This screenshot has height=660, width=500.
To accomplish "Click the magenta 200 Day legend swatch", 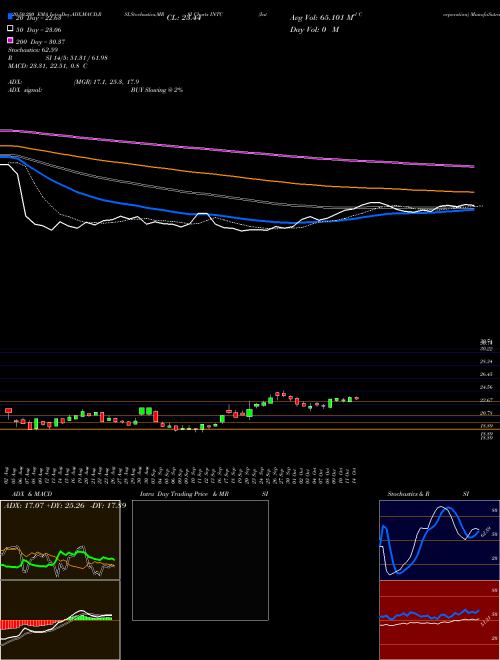I will 10,40.
